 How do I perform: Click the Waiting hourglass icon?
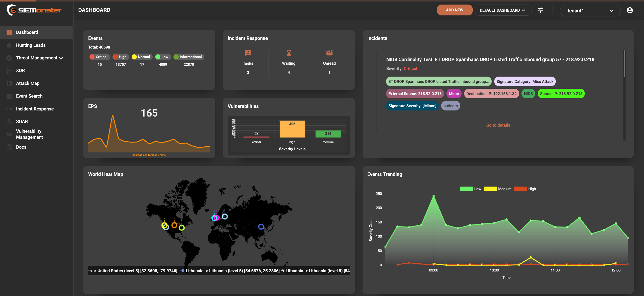[289, 53]
